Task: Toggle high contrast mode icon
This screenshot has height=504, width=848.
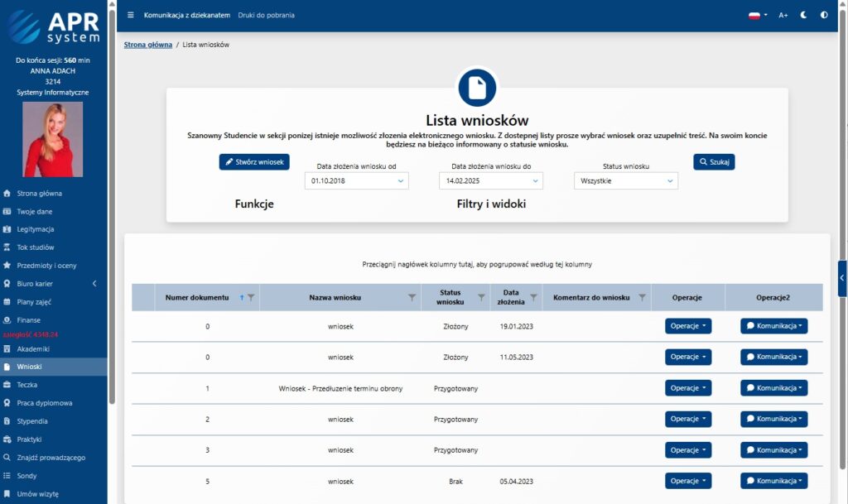Action: (x=824, y=15)
